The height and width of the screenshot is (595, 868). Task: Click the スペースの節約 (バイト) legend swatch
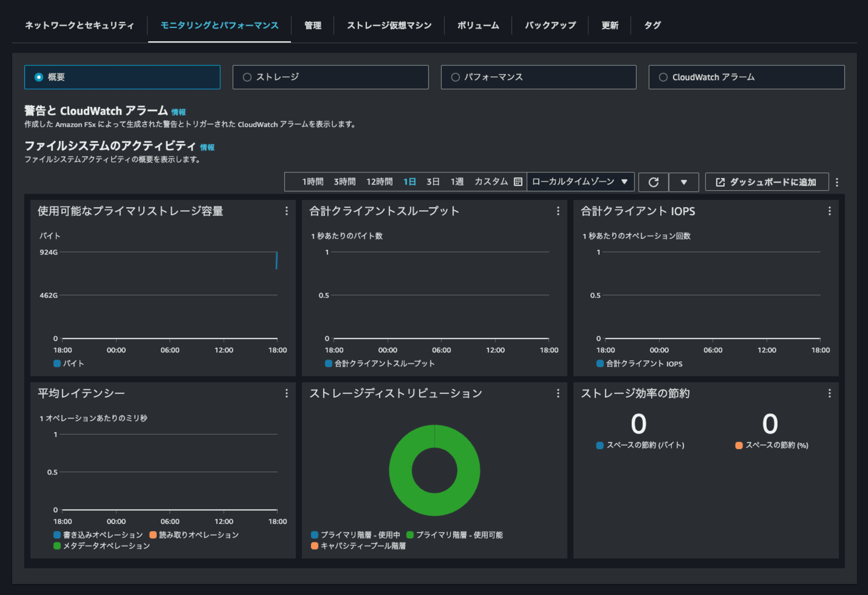coord(600,445)
